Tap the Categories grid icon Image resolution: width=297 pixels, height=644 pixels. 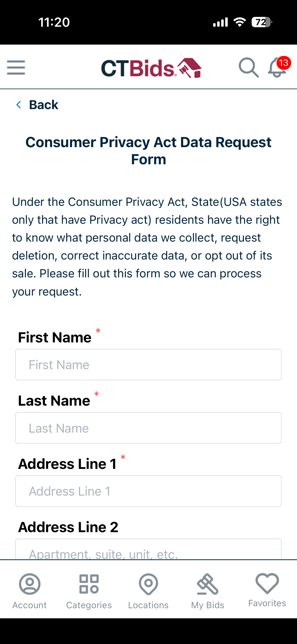pyautogui.click(x=89, y=584)
